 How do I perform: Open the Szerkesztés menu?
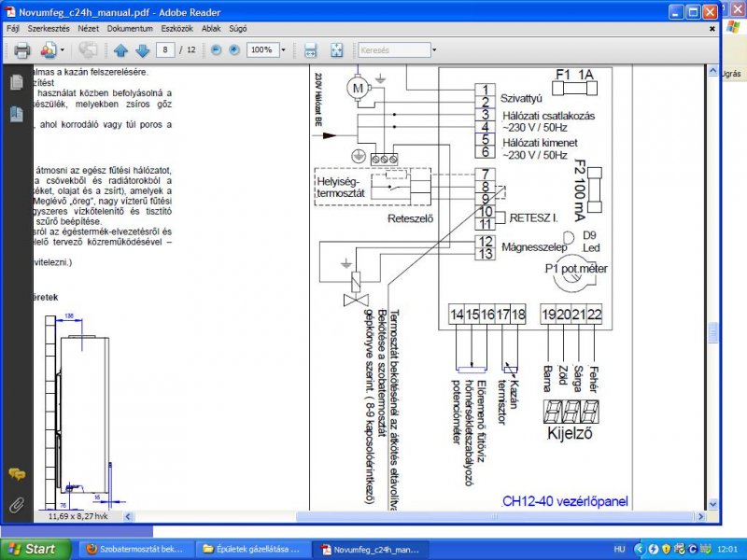click(49, 29)
